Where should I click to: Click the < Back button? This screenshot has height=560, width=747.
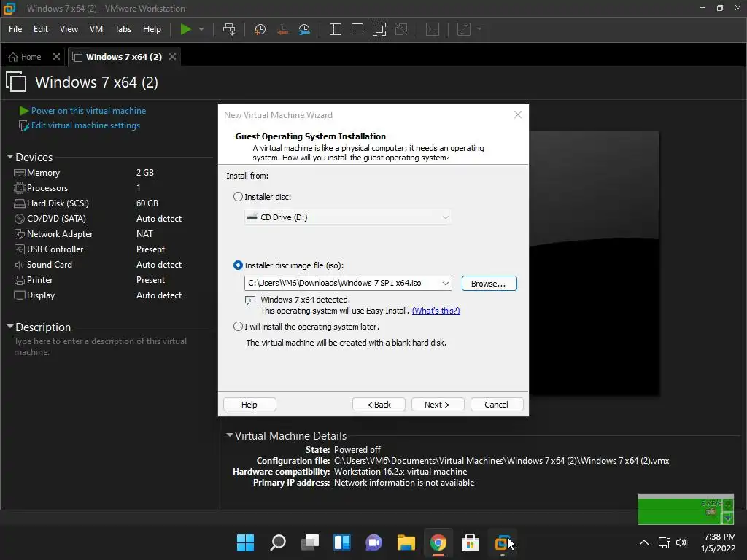[379, 404]
